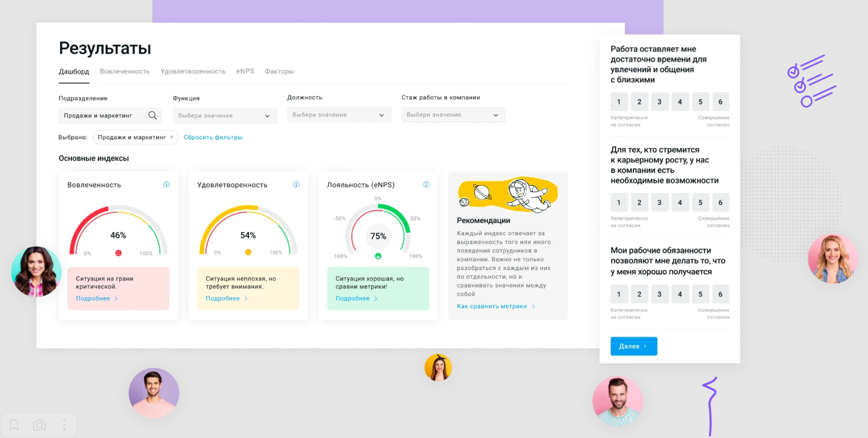
Task: Switch to the Дашборд tab
Action: pos(74,71)
